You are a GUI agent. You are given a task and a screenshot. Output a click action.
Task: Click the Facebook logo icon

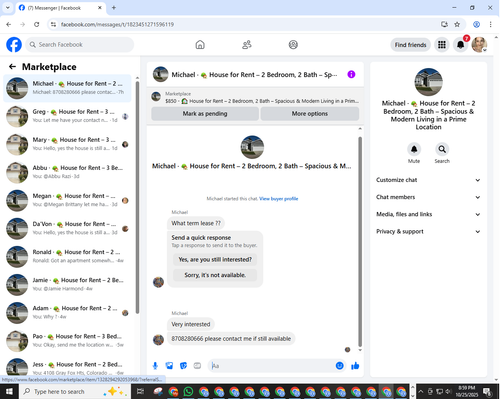click(x=14, y=45)
